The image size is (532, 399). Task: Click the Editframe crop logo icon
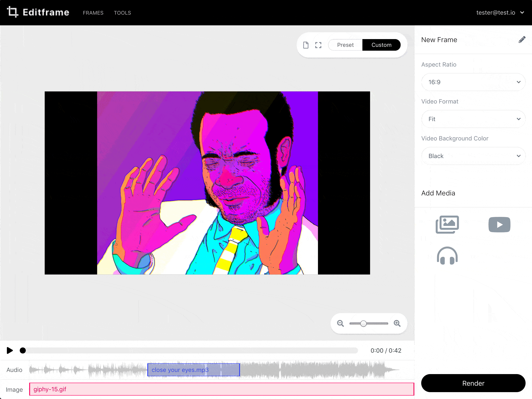tap(12, 12)
